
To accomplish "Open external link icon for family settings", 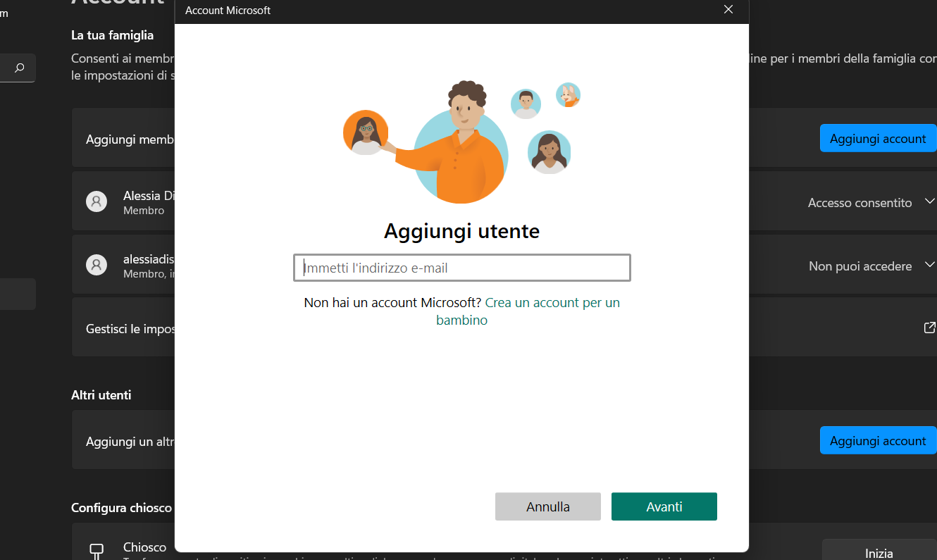I will click(929, 328).
